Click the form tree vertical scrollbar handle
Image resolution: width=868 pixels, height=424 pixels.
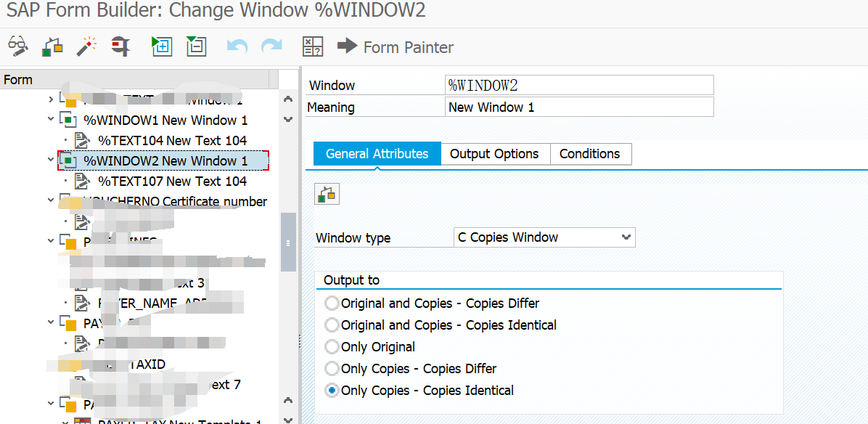pos(288,242)
